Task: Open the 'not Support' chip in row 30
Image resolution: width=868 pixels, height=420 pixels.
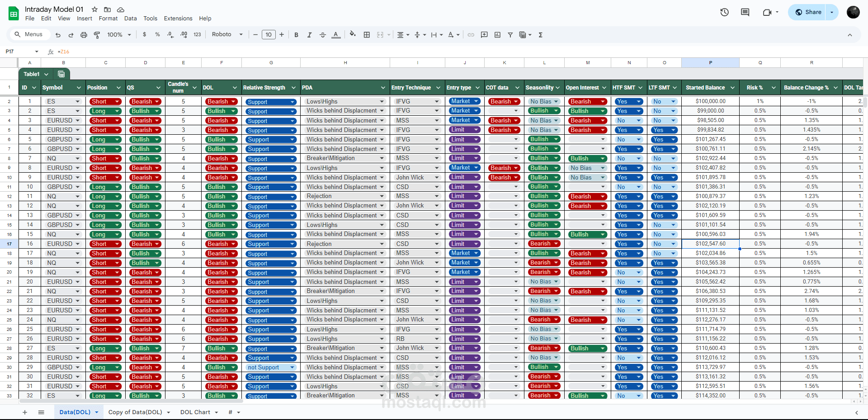Action: click(x=270, y=368)
